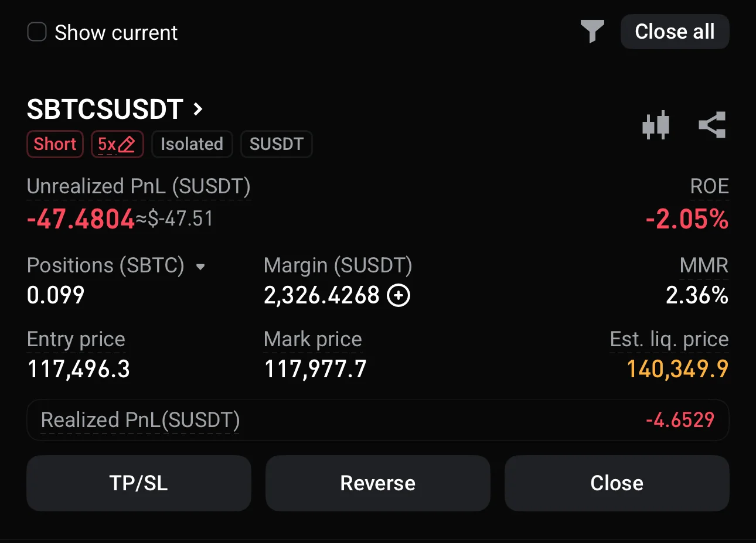Tap the MMR label for explanation
The image size is (756, 543).
[x=704, y=266]
